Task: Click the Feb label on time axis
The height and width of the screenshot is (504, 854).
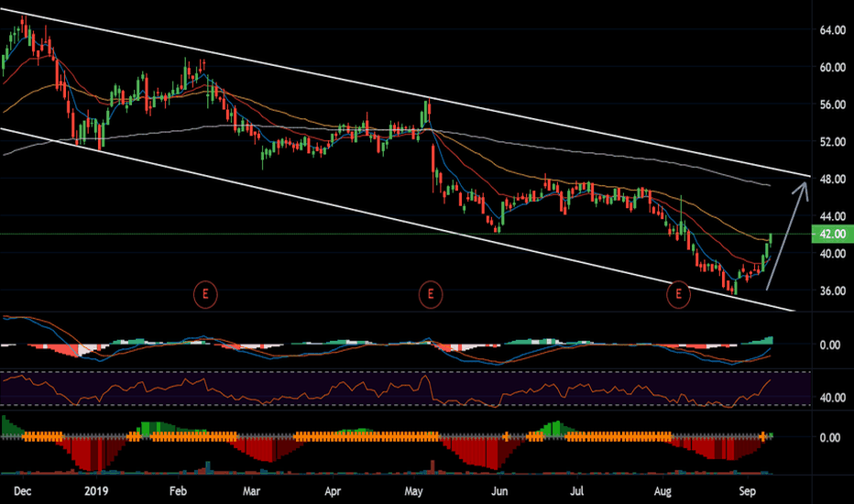Action: pos(178,491)
